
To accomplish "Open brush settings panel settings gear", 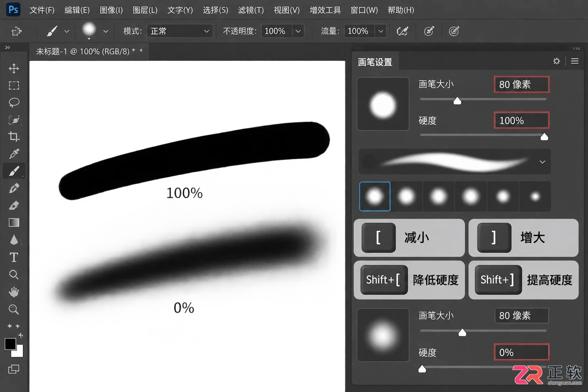I will [x=557, y=61].
